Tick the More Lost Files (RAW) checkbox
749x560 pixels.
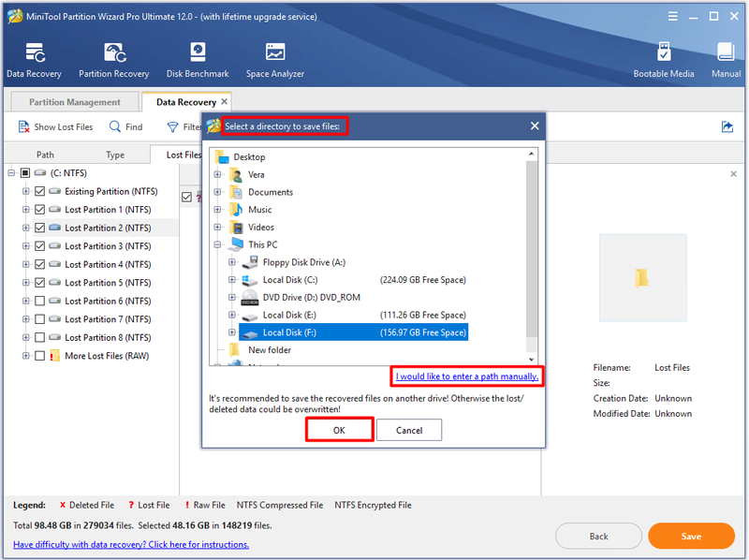40,356
